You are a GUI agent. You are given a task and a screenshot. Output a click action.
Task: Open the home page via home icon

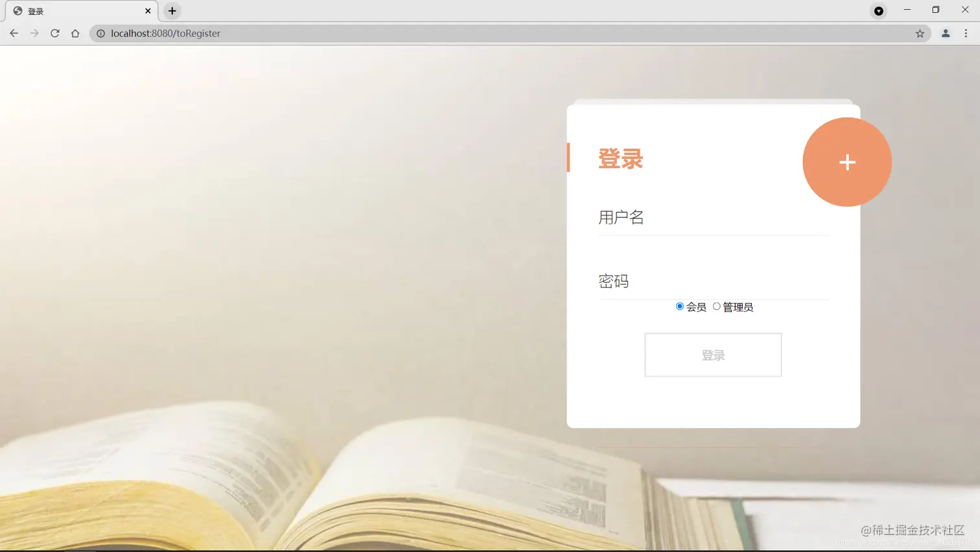pos(74,33)
